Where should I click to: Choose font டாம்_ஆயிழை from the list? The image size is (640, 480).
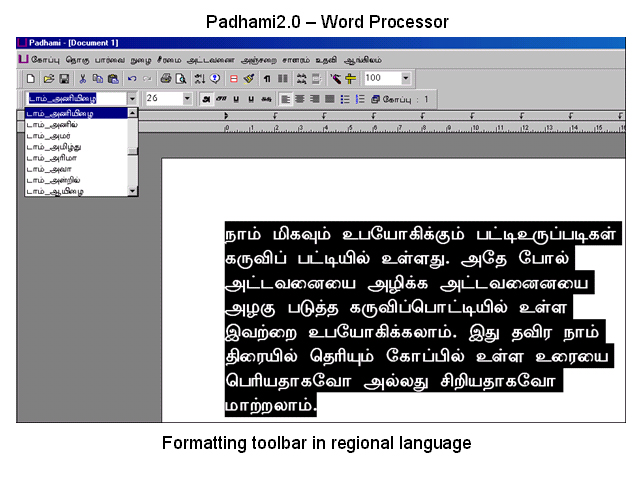coord(76,191)
